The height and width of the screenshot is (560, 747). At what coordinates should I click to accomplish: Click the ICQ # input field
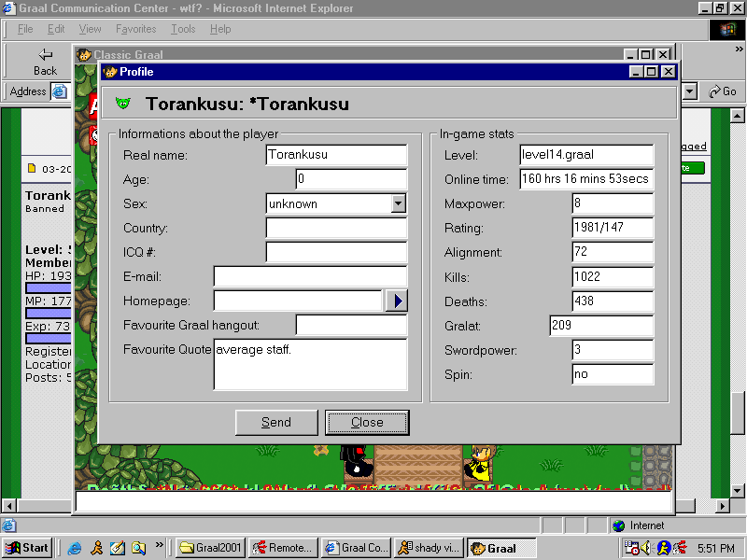coord(336,252)
